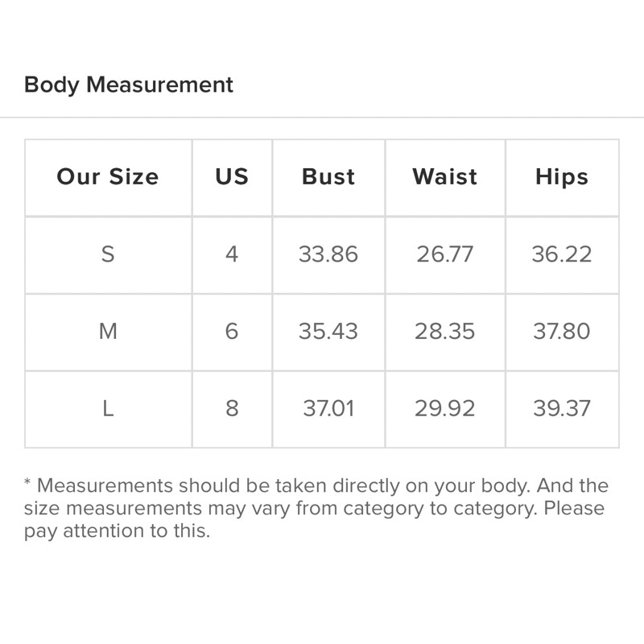Image resolution: width=644 pixels, height=644 pixels.
Task: Click the 33.86 bust value
Action: click(x=328, y=254)
